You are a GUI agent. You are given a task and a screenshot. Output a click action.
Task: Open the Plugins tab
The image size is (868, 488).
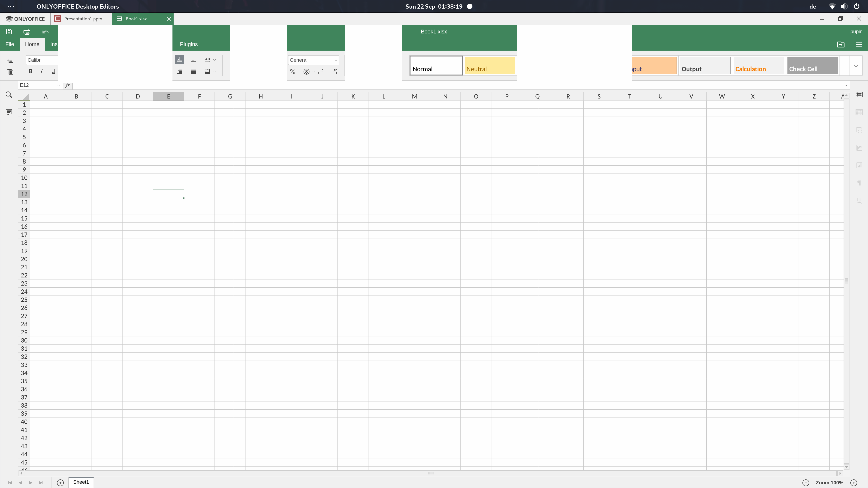189,44
